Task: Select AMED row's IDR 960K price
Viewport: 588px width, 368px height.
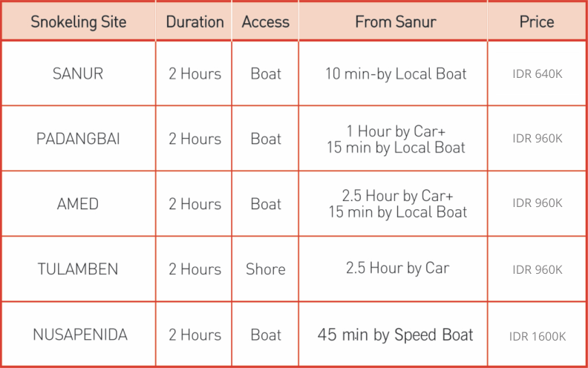Action: pyautogui.click(x=538, y=203)
